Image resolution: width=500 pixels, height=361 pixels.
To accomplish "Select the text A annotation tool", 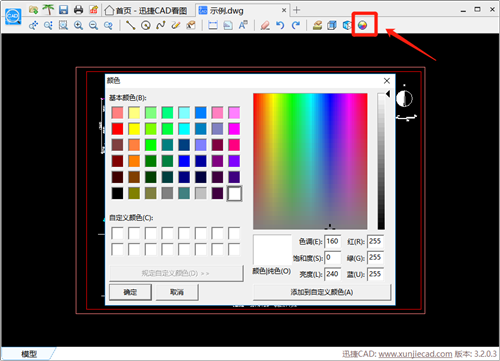I will point(243,25).
